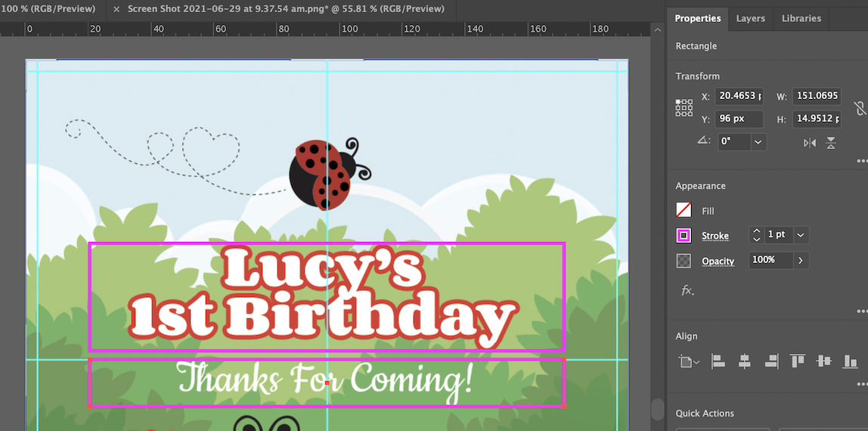Apply vertical align bottom
Image resolution: width=868 pixels, height=431 pixels.
point(850,362)
